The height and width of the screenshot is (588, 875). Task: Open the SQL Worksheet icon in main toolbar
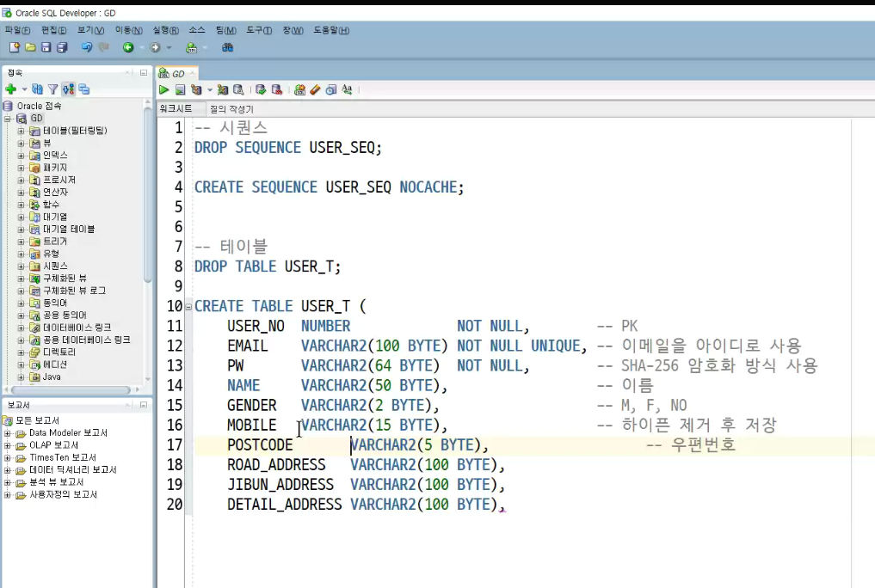click(x=191, y=47)
